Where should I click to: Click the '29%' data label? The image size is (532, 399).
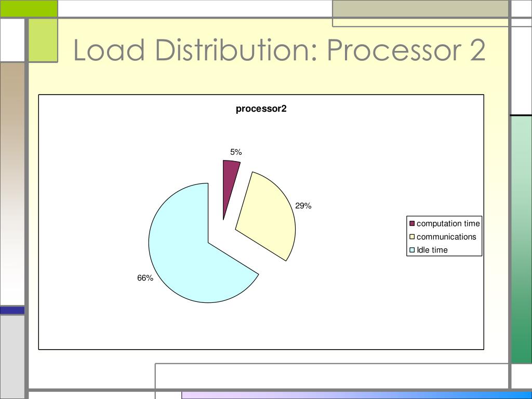pyautogui.click(x=303, y=206)
